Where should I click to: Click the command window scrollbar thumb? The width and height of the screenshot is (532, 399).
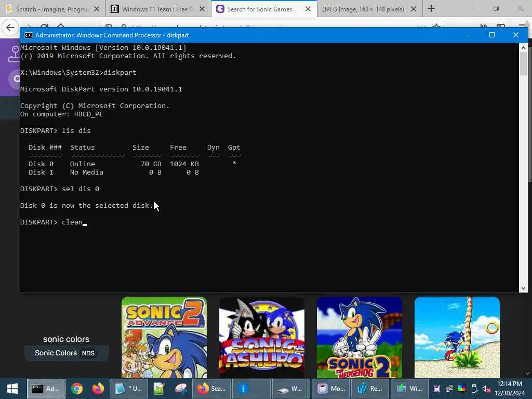coord(523,64)
